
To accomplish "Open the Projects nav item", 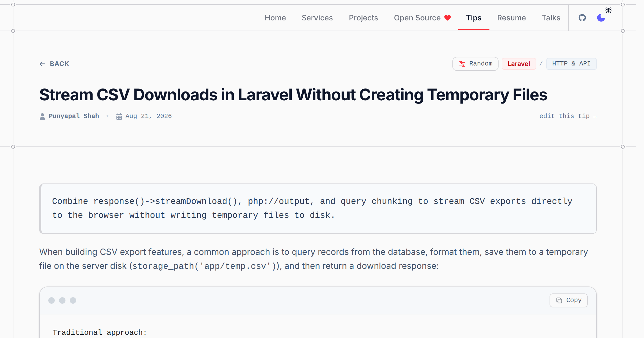I will pyautogui.click(x=363, y=18).
